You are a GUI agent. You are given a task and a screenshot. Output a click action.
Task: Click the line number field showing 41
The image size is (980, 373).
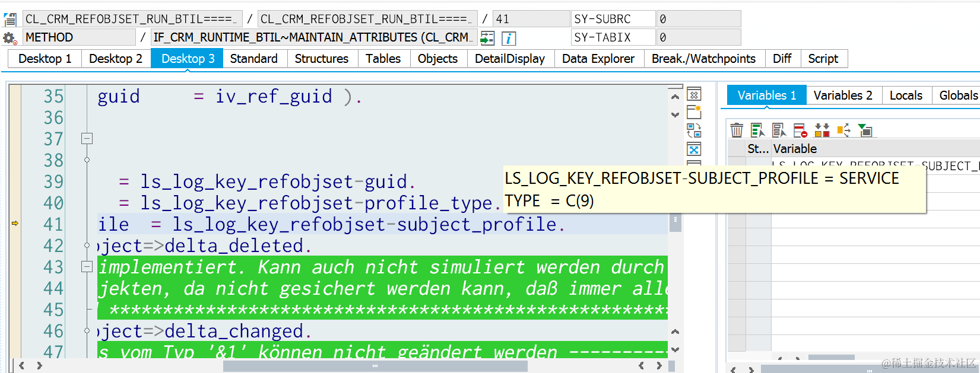[x=531, y=19]
